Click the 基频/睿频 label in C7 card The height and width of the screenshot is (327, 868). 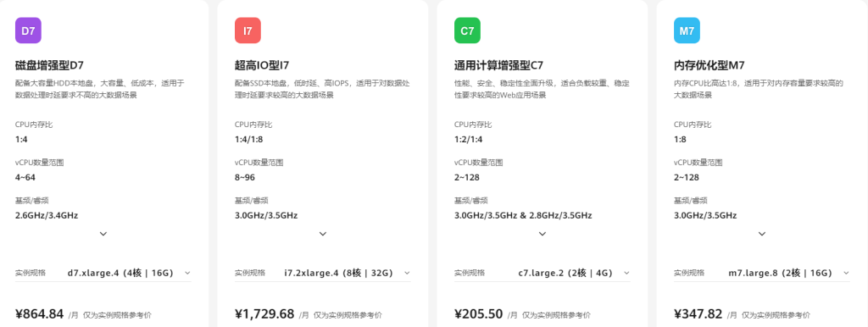[x=471, y=200]
